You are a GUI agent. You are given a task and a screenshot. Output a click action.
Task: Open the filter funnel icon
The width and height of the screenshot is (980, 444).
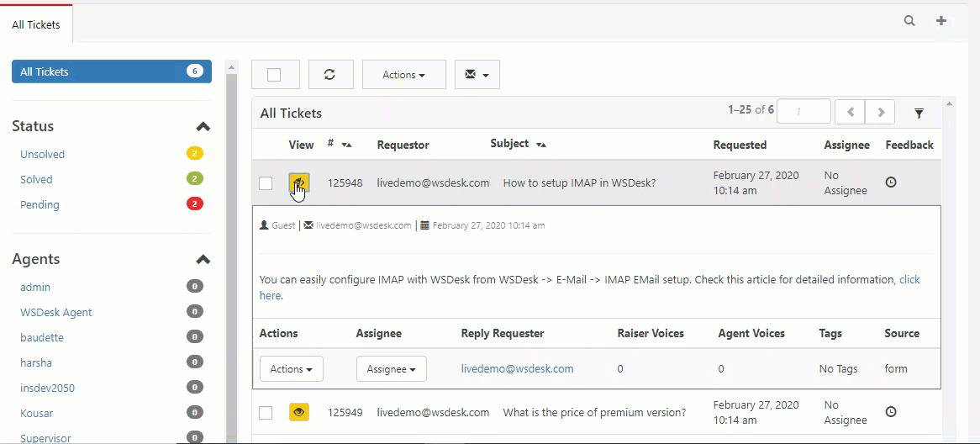click(x=919, y=114)
